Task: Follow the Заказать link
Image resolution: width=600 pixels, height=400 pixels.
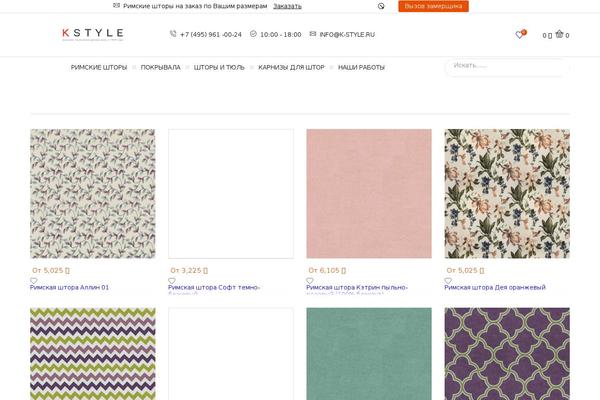Action: tap(287, 6)
